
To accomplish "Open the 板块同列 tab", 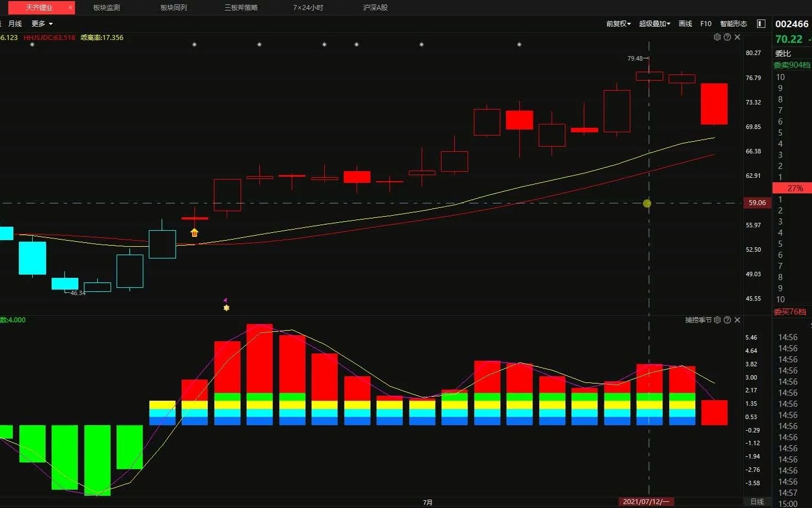I will click(x=174, y=8).
